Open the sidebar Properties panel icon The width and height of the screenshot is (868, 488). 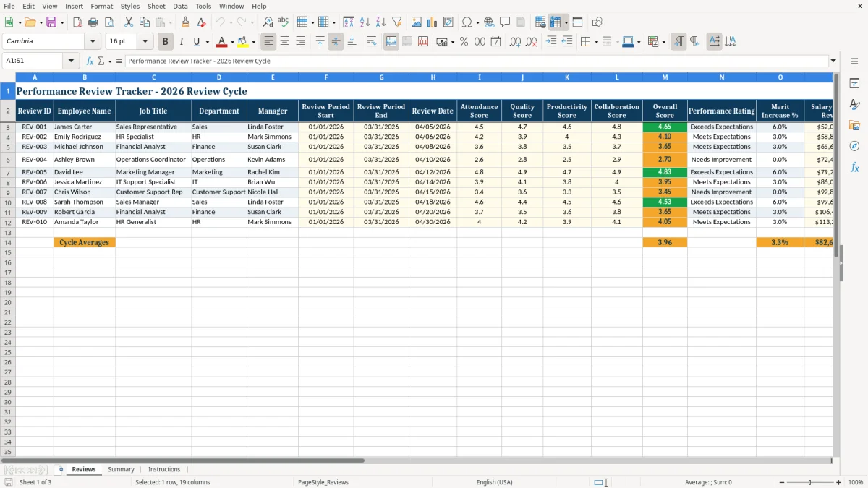(854, 84)
